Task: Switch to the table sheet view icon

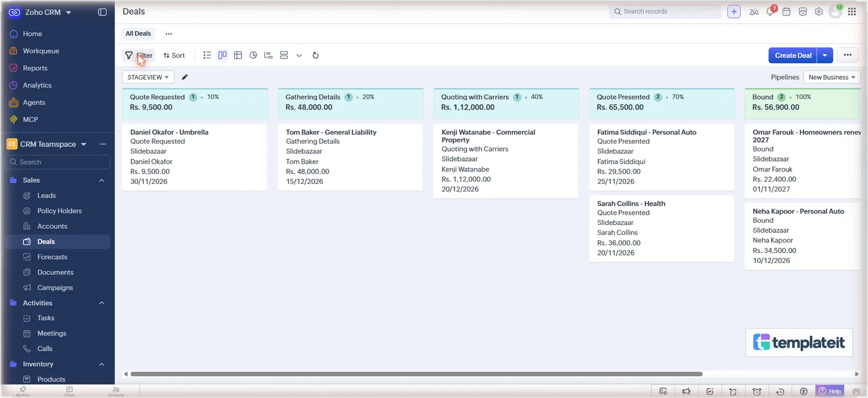Action: tap(238, 55)
